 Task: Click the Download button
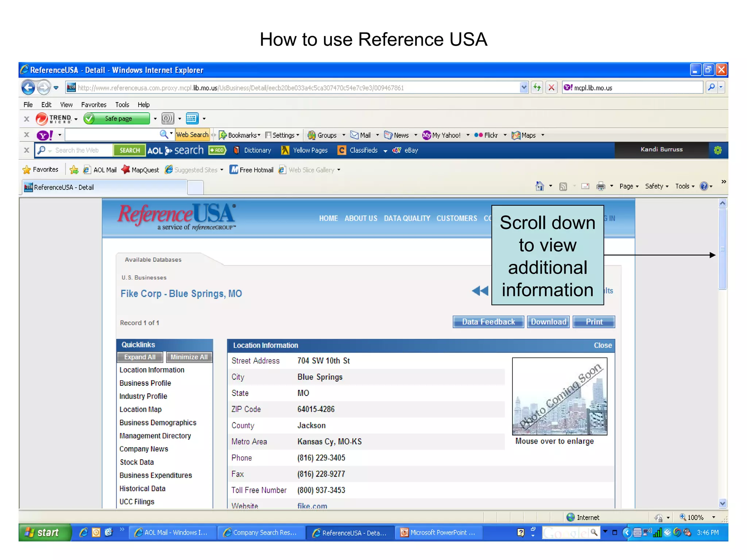point(548,322)
